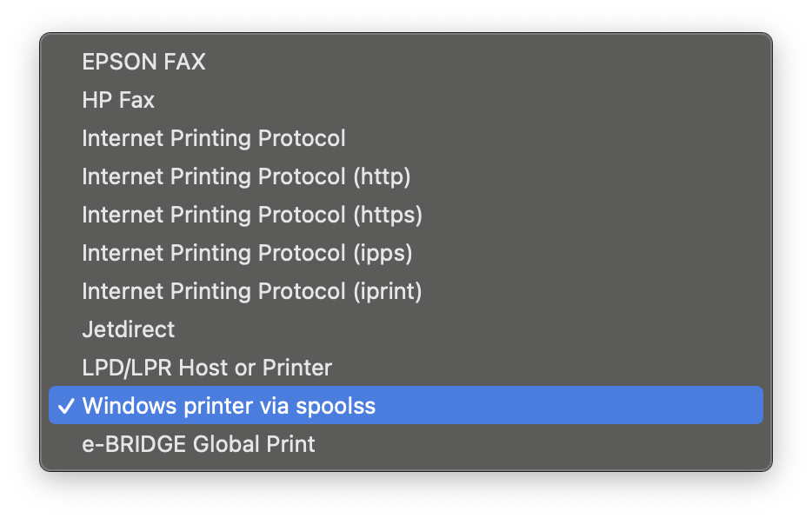Set printer type to Jetdirect socket
This screenshot has height=518, width=812.
[129, 329]
